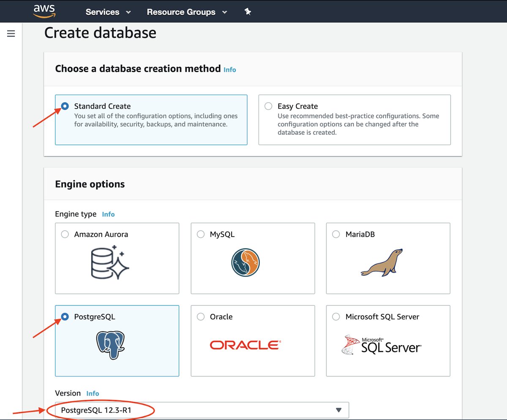Click the MySQL engine card
The height and width of the screenshot is (420, 507).
pos(252,259)
